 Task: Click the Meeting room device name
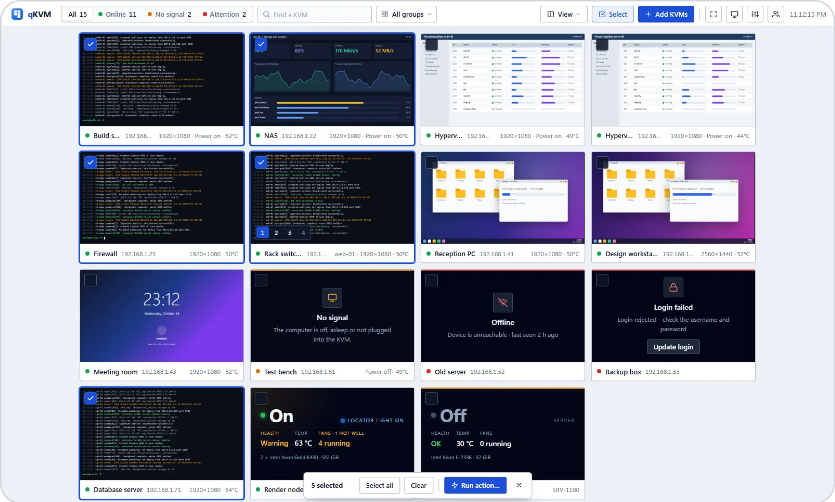click(116, 372)
